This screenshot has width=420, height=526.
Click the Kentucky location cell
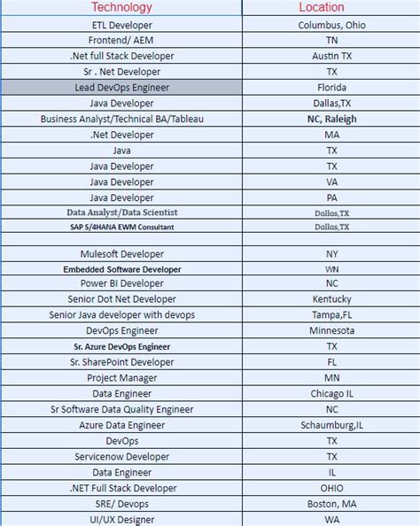(331, 299)
